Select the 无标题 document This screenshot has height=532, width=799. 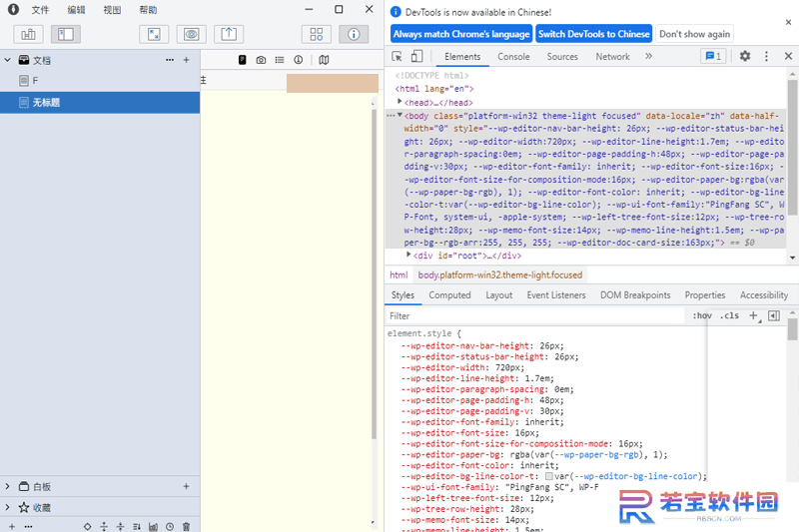pos(100,103)
